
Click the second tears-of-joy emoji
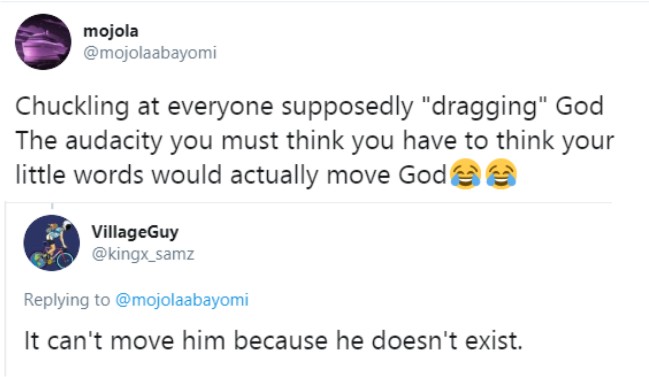click(x=501, y=174)
